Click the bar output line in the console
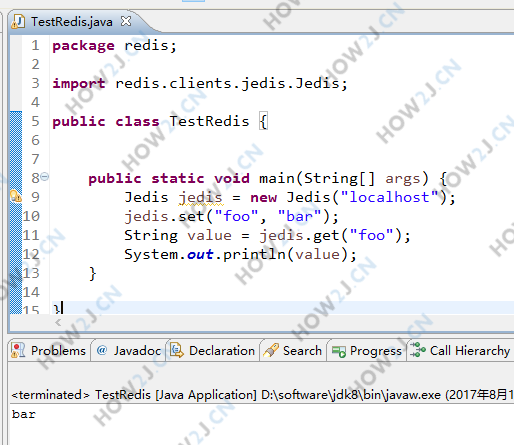 24,414
